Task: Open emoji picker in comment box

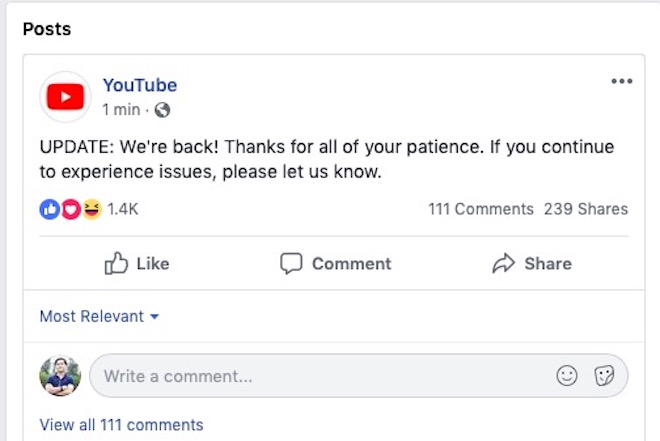Action: pyautogui.click(x=567, y=376)
